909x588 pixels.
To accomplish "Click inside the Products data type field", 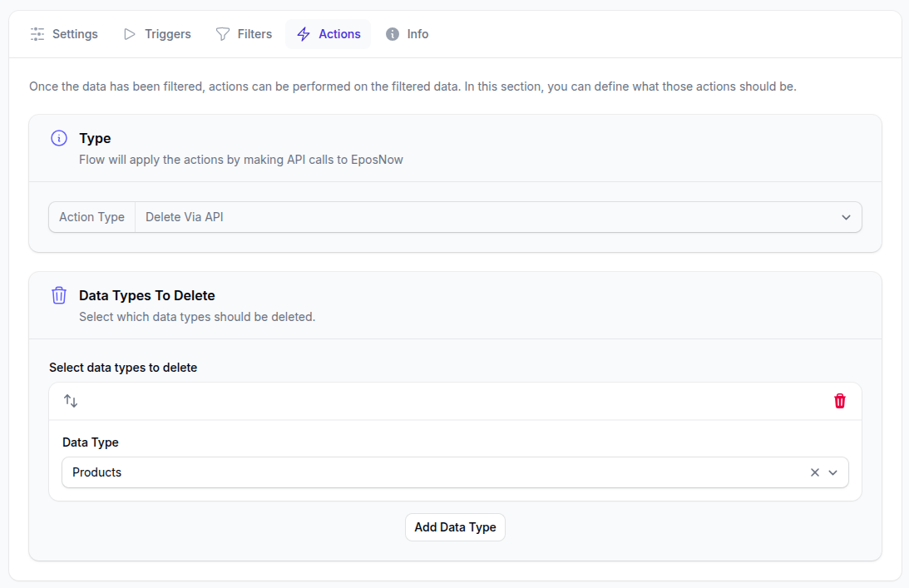I will 416,472.
